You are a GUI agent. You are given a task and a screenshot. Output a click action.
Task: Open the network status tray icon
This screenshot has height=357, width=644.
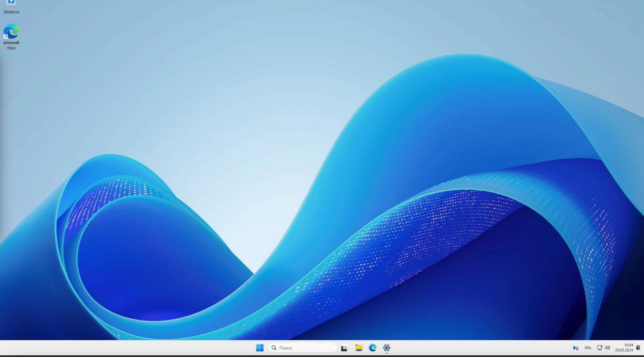[599, 348]
